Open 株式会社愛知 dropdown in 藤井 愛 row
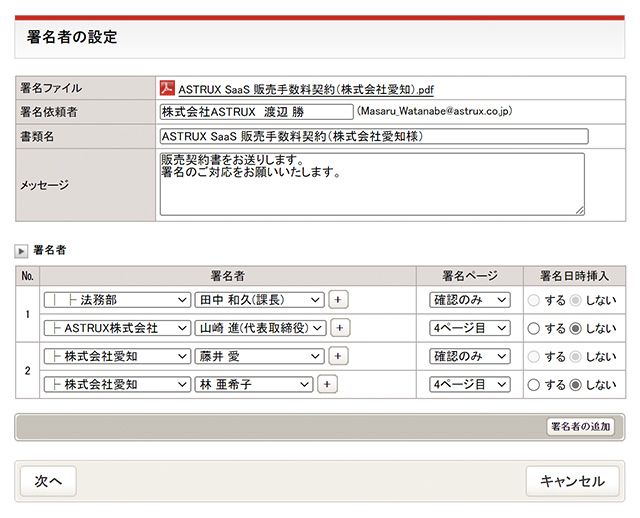 [x=117, y=356]
